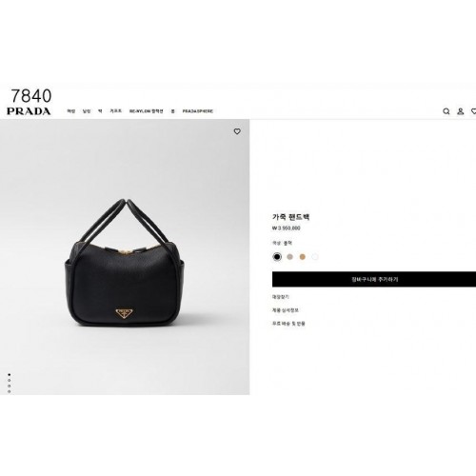476x476 pixels.
Task: Expand free shipping and returns section
Action: (288, 324)
